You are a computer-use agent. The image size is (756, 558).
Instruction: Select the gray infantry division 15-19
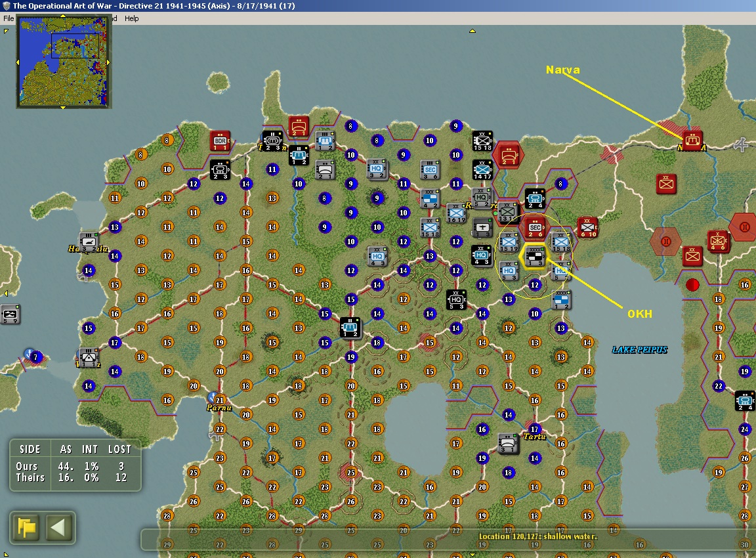click(509, 243)
